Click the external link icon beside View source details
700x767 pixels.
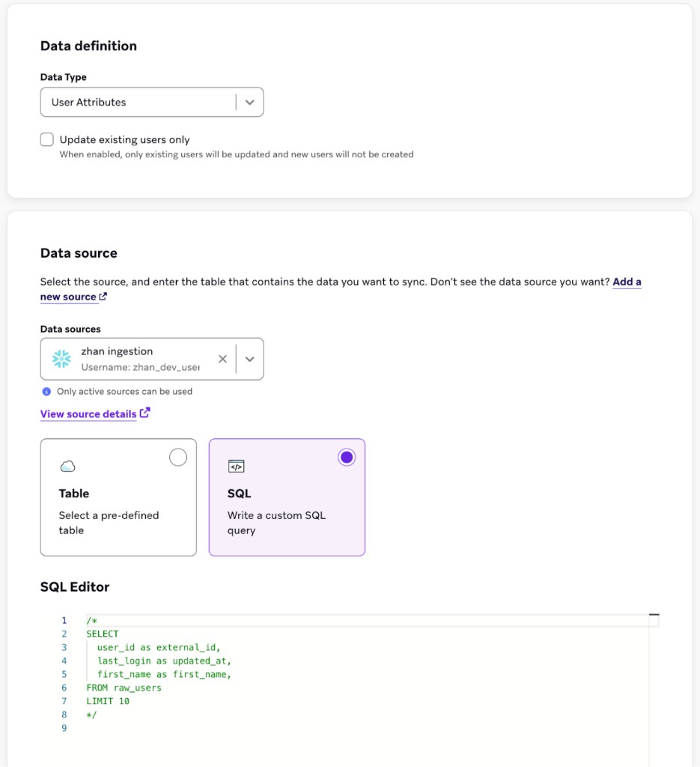click(x=144, y=413)
